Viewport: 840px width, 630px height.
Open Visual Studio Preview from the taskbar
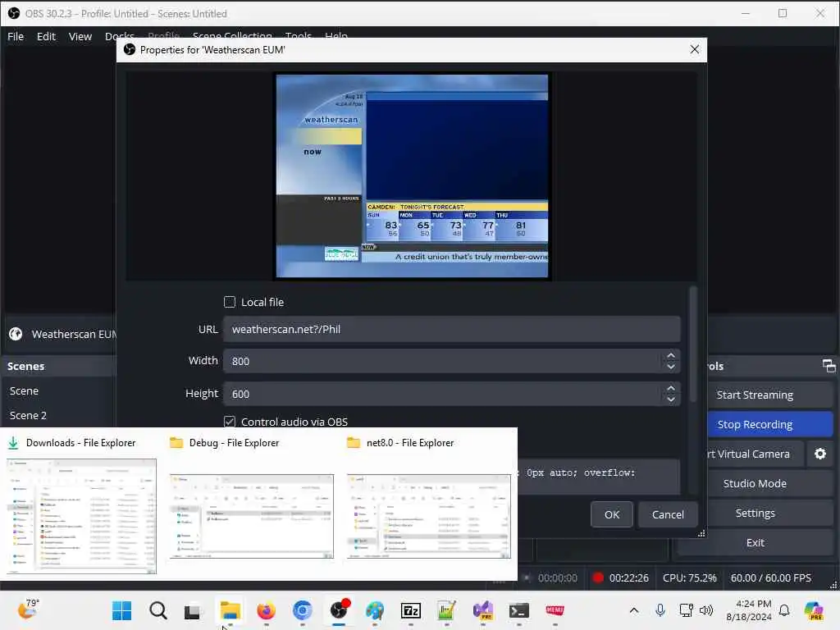[x=482, y=610]
